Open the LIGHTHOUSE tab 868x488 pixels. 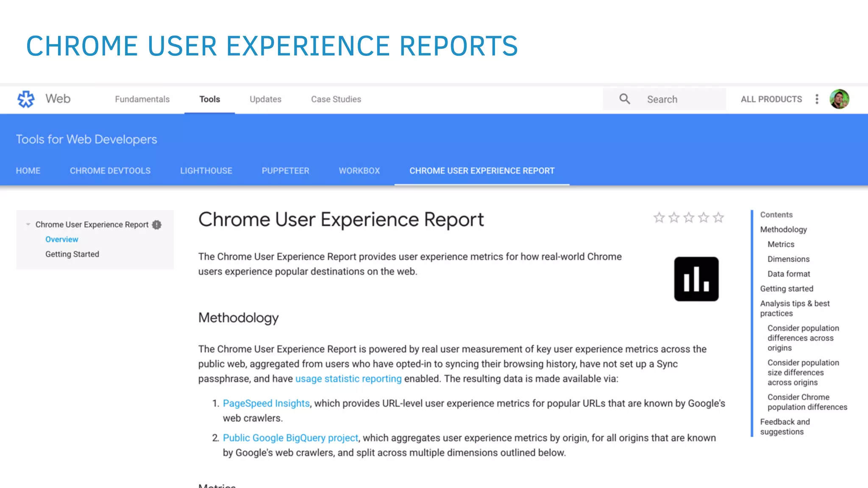[206, 171]
